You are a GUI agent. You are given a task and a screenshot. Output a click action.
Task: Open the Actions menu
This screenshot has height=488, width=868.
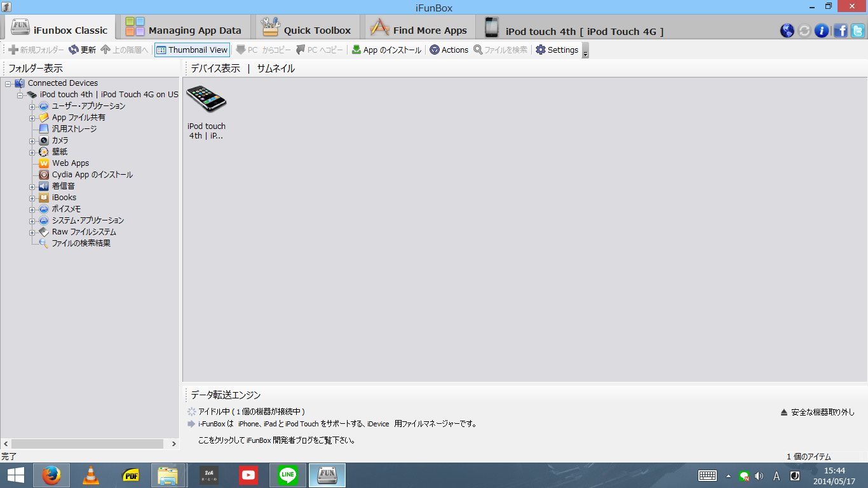coord(449,50)
